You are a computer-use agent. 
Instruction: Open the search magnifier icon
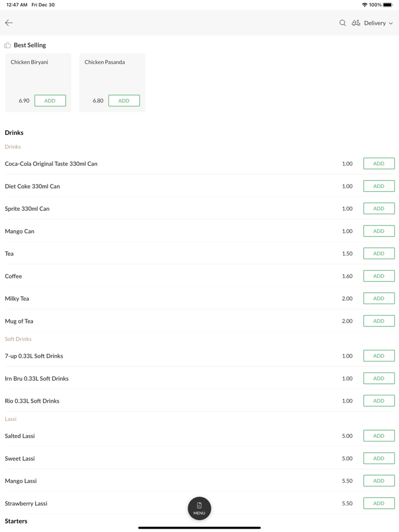[343, 23]
